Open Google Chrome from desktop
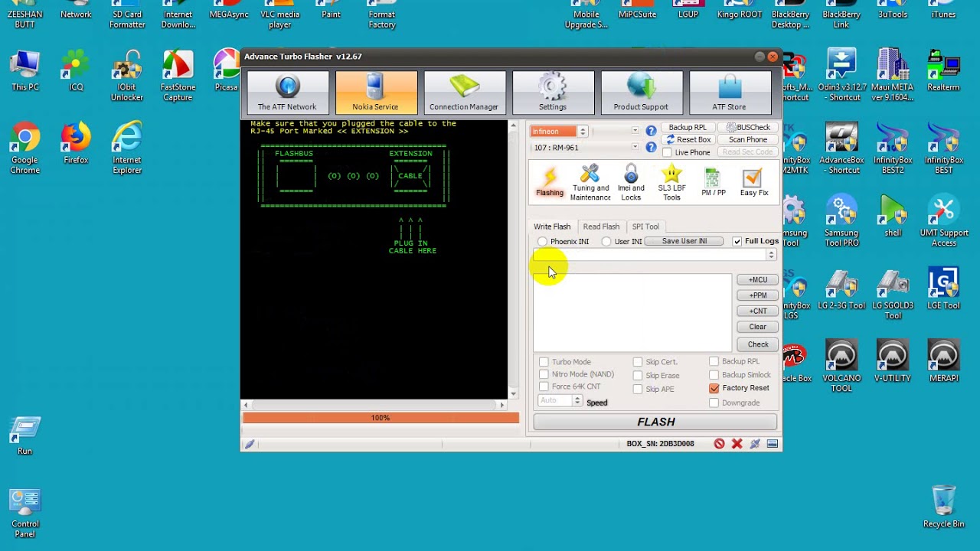Screen dimensions: 980x551 [x=24, y=148]
